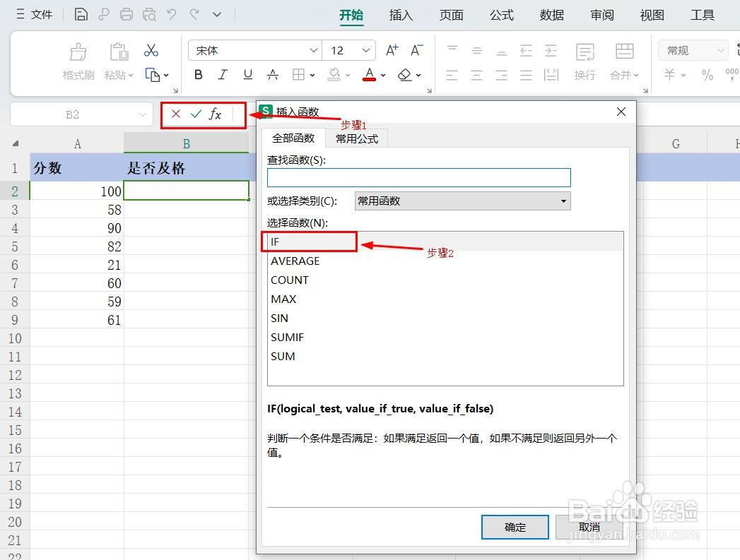The height and width of the screenshot is (560, 740).
Task: Click the Print Preview icon
Action: click(148, 14)
